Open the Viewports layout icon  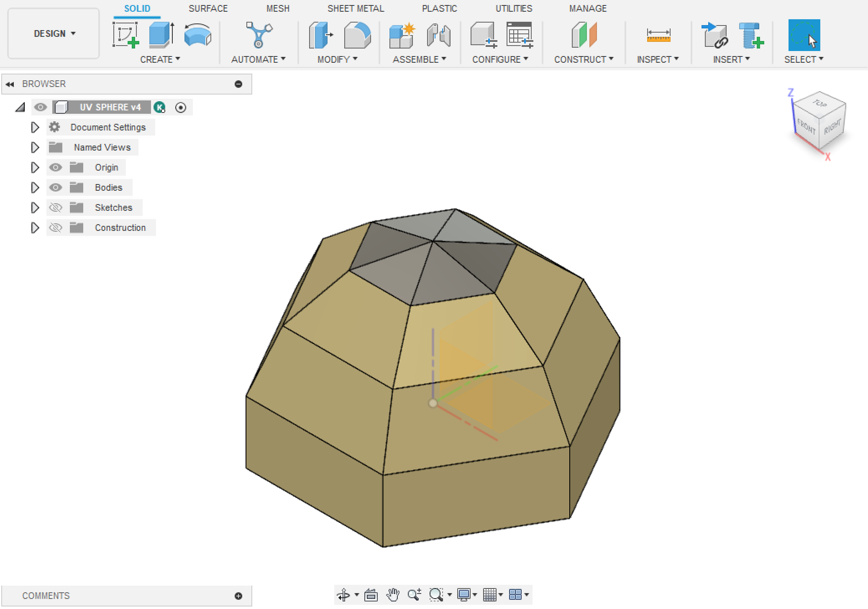tap(515, 594)
